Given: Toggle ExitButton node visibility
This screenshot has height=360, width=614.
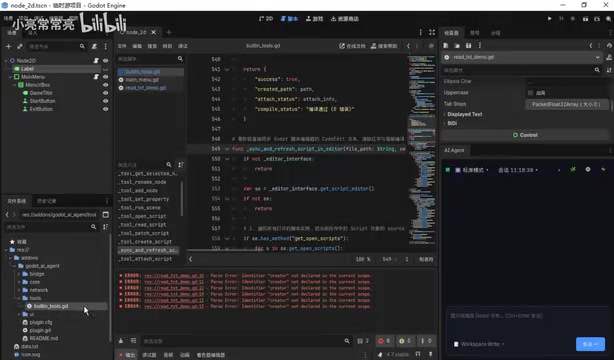Looking at the screenshot, I should click(x=105, y=109).
